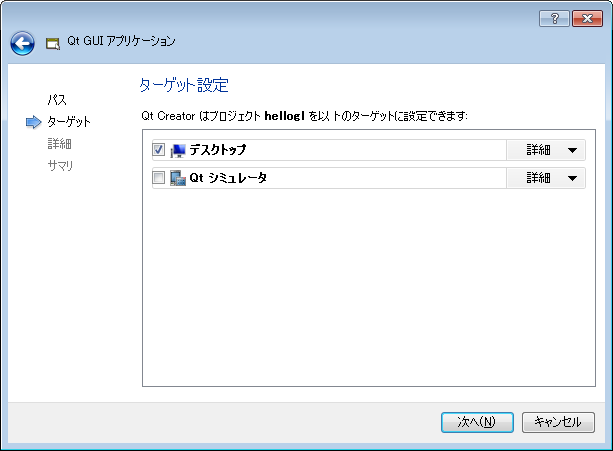
Task: Click the デスクトップ target label
Action: pyautogui.click(x=218, y=150)
